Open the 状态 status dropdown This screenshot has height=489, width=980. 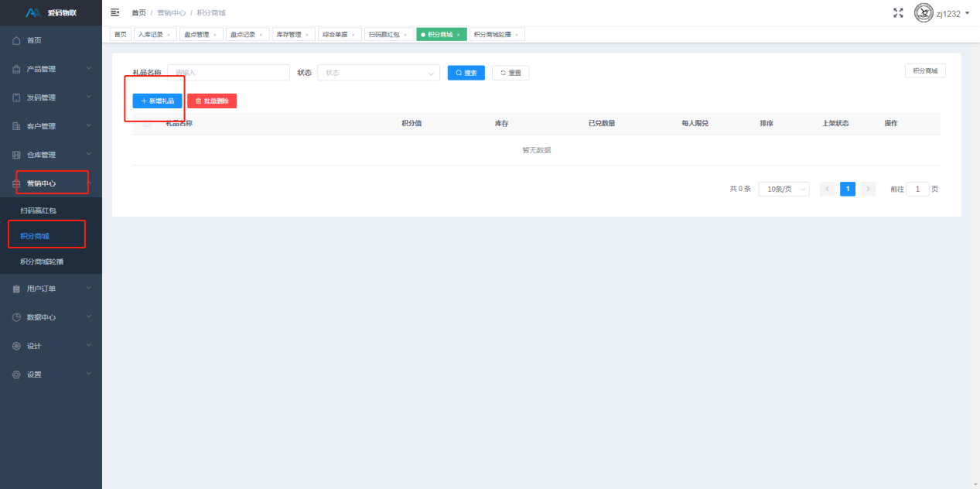pyautogui.click(x=378, y=73)
